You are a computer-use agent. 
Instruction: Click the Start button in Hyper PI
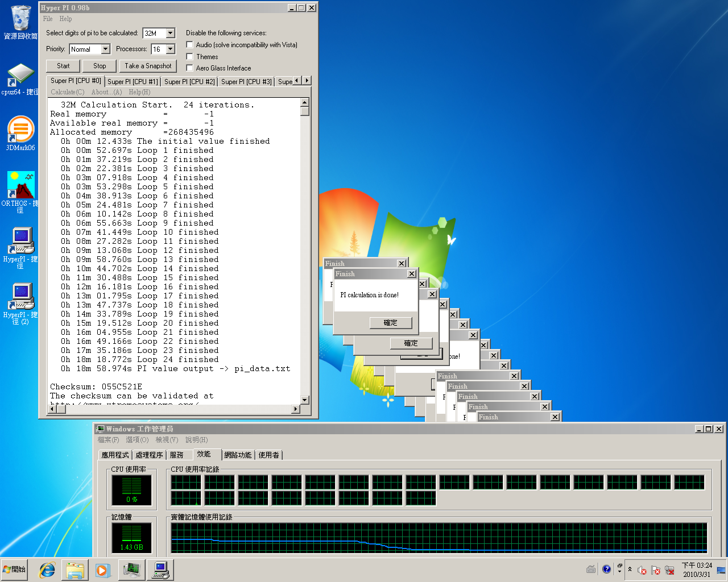63,66
